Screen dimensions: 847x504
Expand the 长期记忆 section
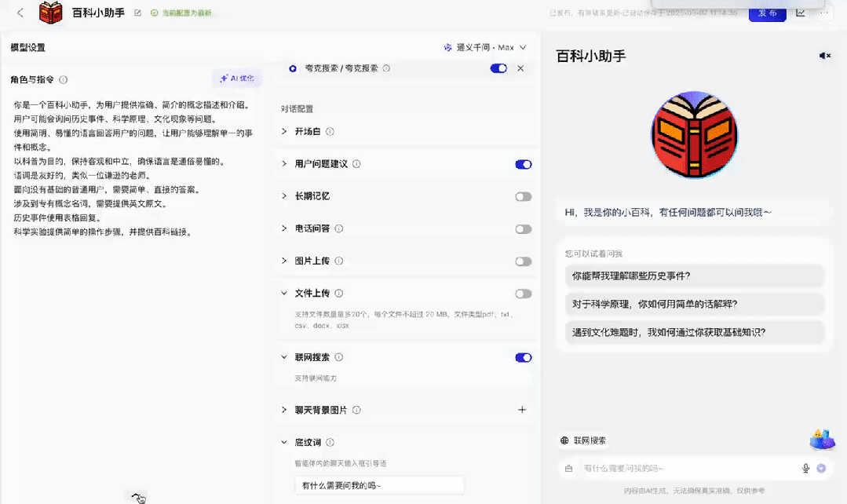[x=284, y=196]
